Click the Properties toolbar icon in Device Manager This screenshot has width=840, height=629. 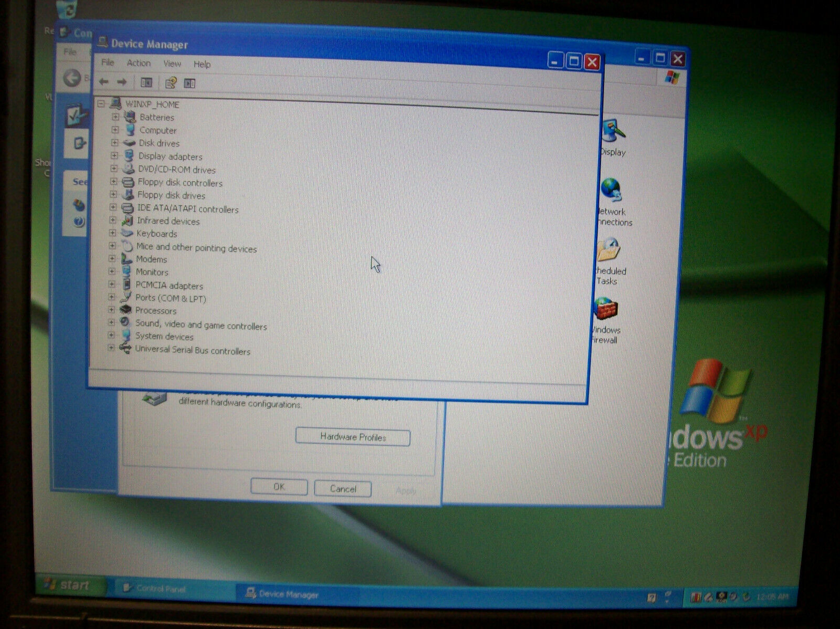[x=171, y=83]
